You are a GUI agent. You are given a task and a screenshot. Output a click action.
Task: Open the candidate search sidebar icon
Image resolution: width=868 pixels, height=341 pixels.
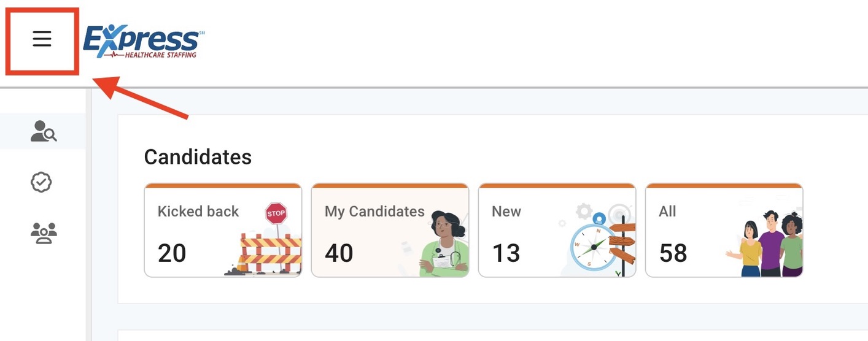pos(43,131)
